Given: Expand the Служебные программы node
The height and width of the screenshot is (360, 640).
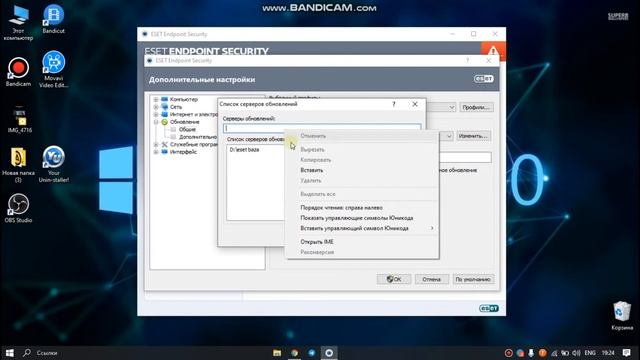Looking at the screenshot, I should coord(156,144).
